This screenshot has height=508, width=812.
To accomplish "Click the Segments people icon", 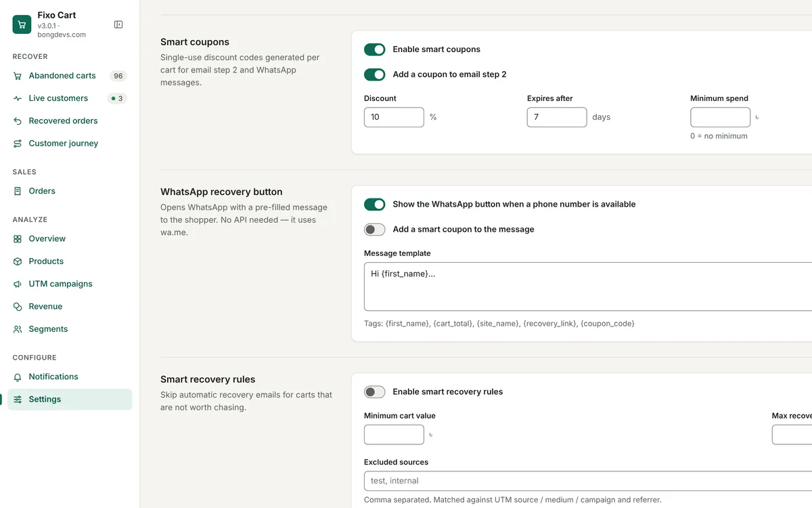I will point(18,329).
